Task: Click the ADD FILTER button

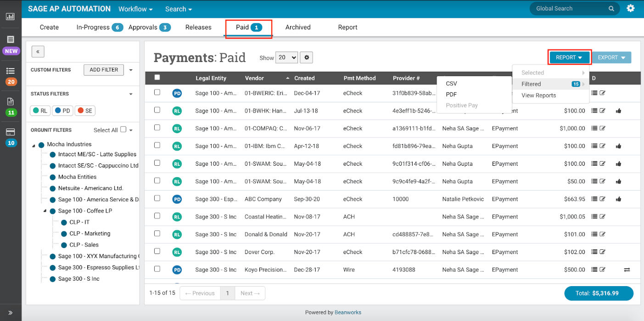Action: click(104, 70)
